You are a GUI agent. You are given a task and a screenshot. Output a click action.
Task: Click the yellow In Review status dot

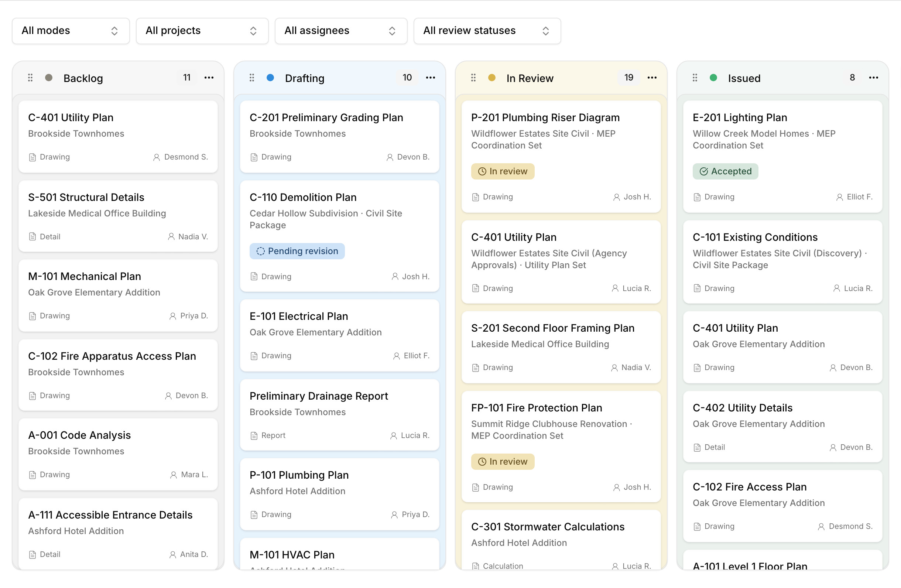[x=492, y=78]
